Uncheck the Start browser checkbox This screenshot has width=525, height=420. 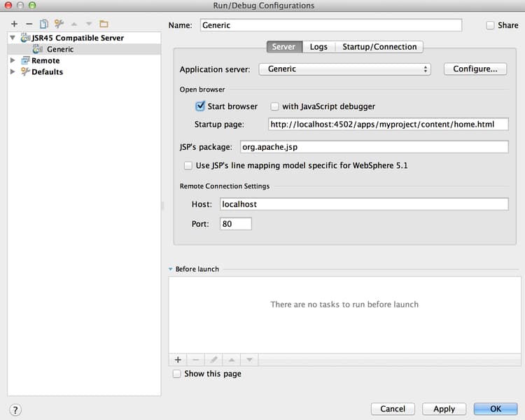pyautogui.click(x=200, y=106)
